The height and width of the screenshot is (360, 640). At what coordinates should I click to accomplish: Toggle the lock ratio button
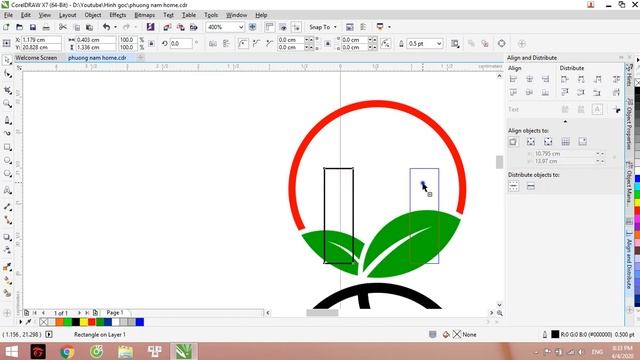(x=151, y=43)
